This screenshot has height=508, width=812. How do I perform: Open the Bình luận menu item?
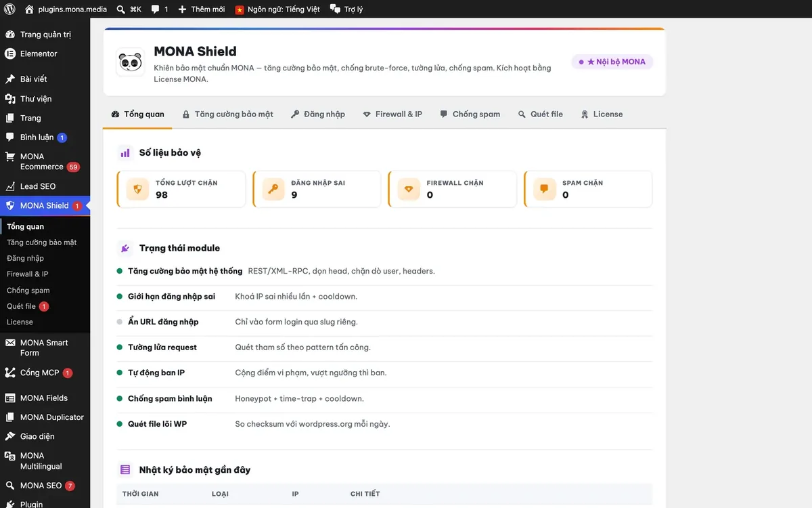[45, 137]
